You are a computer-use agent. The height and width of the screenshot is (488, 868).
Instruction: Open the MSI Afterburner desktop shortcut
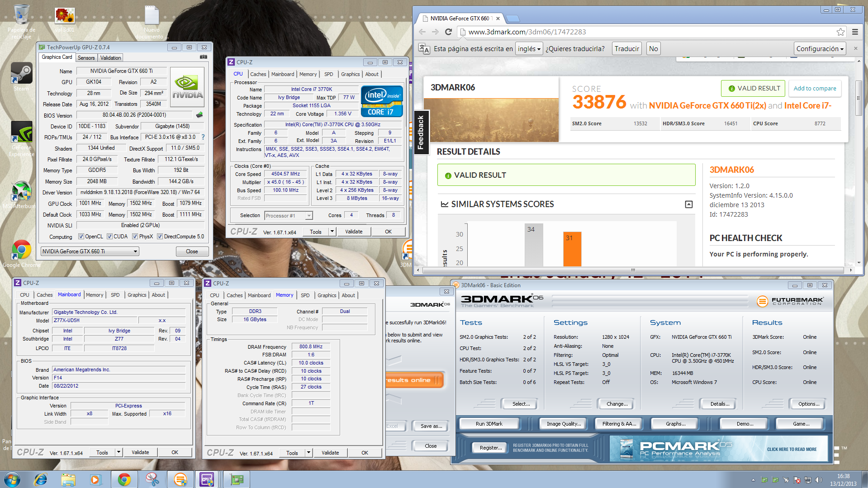21,194
